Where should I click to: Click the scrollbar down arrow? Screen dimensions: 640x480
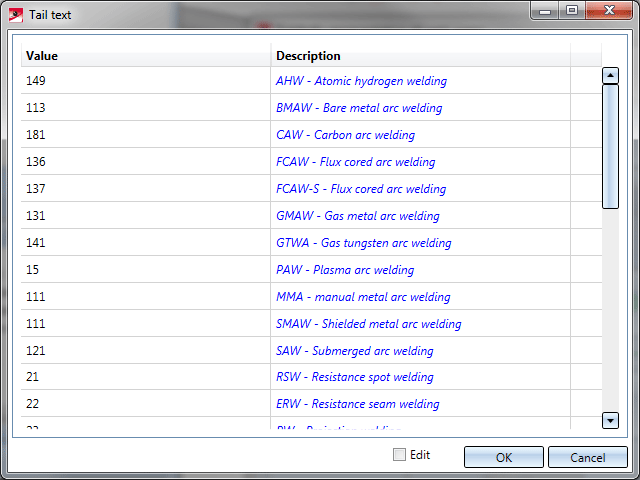tap(610, 420)
